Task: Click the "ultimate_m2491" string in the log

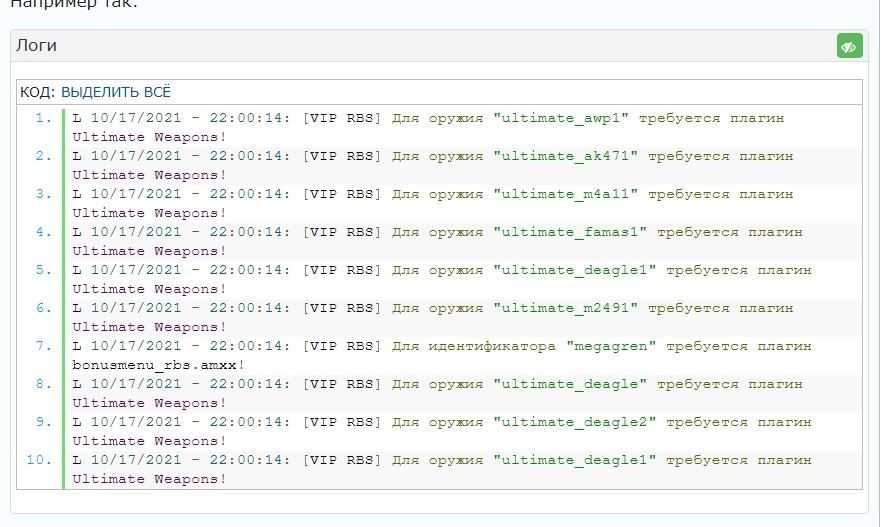Action: click(565, 308)
